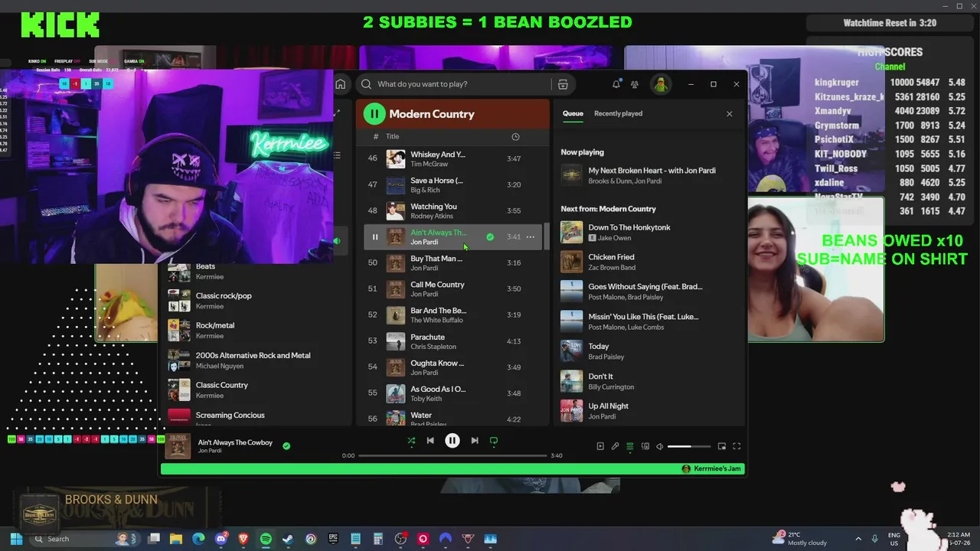Open Spotify notifications bell

click(x=616, y=84)
